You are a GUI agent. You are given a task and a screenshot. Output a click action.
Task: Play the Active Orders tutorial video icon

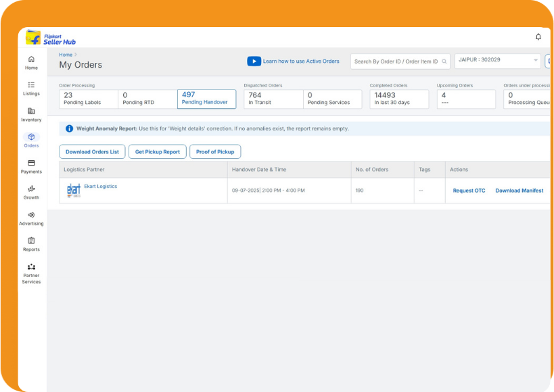254,62
